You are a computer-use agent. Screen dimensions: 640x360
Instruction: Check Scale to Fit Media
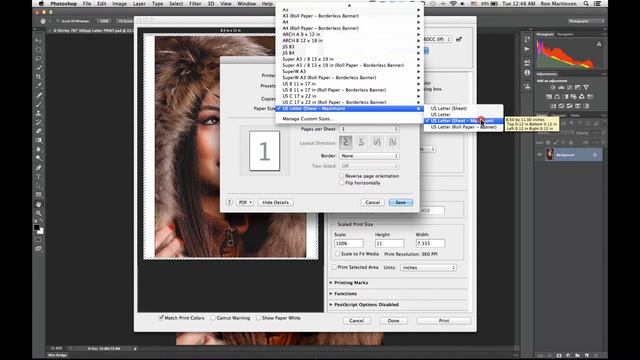(338, 253)
